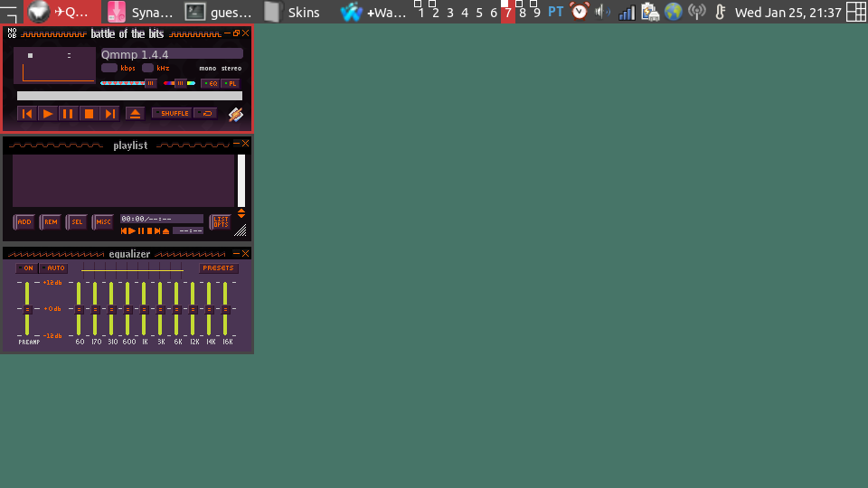The width and height of the screenshot is (868, 488).
Task: Open files with the Eject button
Action: coord(135,114)
